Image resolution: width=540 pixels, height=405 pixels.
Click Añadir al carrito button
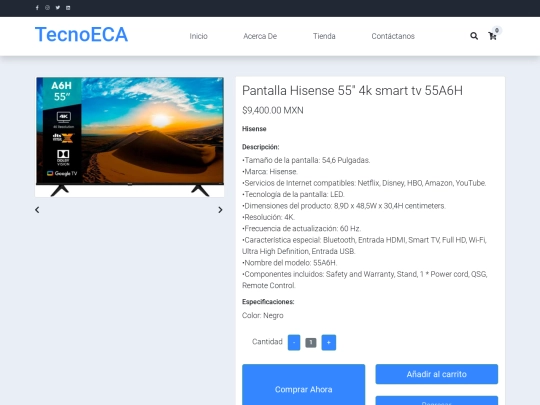pyautogui.click(x=437, y=374)
